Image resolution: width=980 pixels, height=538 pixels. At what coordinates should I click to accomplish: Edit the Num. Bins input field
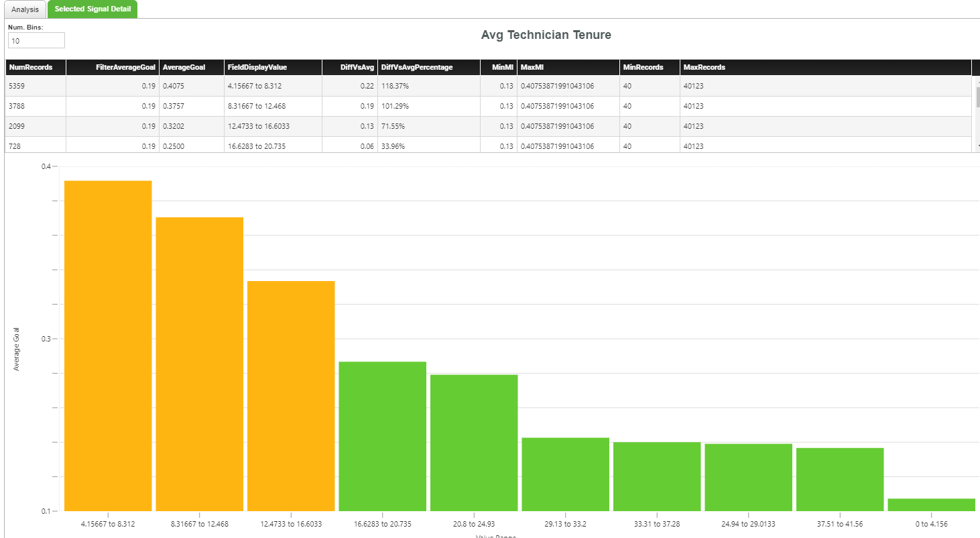(36, 41)
